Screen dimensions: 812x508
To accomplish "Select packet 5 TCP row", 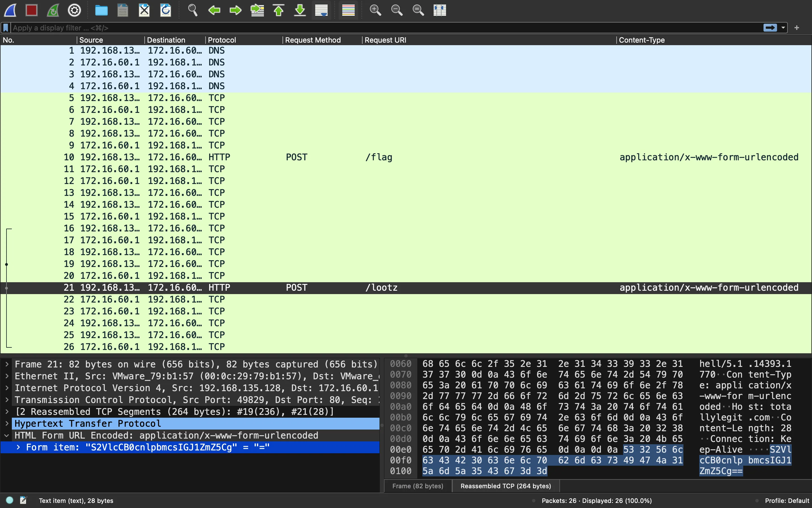I will 406,98.
